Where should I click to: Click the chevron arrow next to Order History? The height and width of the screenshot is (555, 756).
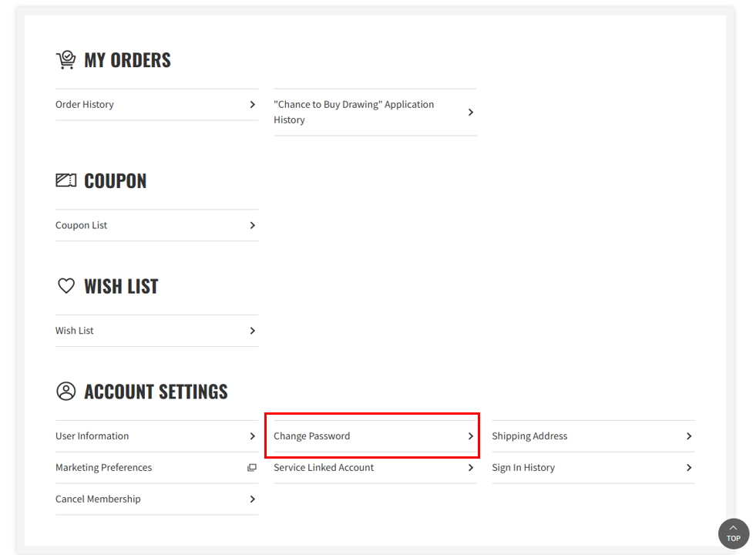point(252,105)
